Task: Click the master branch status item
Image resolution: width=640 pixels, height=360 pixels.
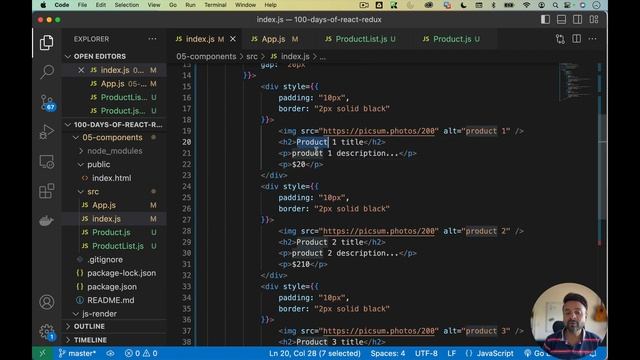Action: coord(77,353)
